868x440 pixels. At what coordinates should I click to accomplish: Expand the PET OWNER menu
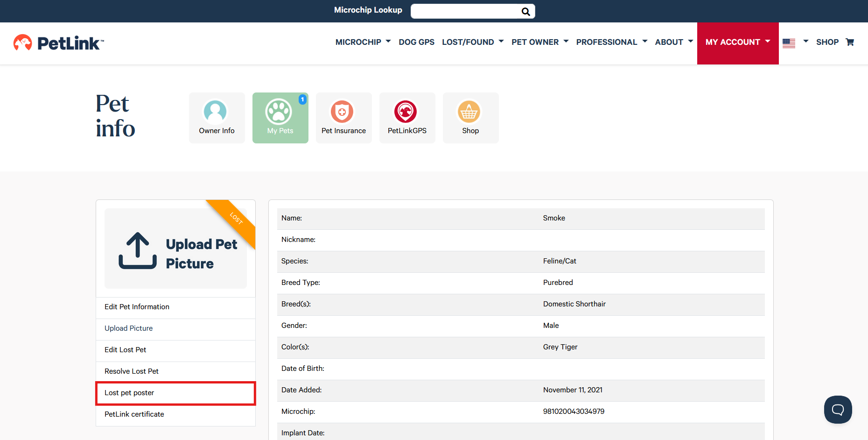pos(540,42)
